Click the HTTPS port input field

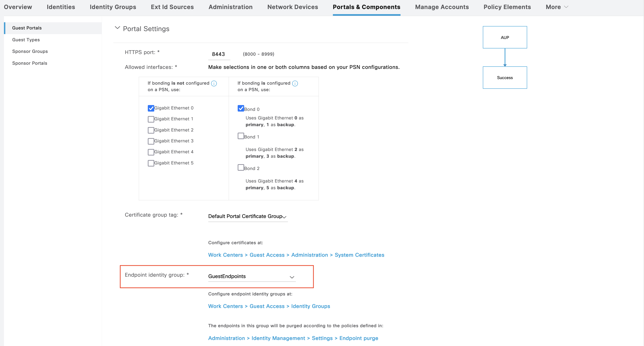point(219,54)
